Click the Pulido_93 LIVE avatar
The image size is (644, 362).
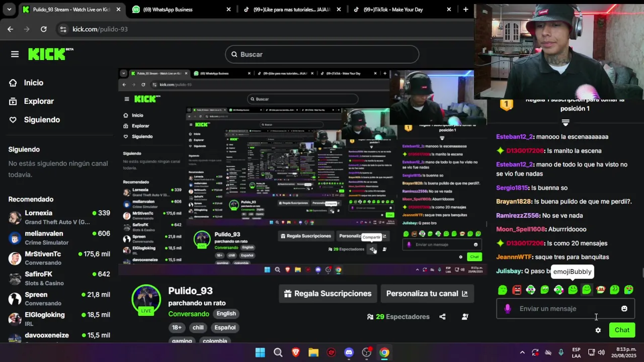click(146, 300)
